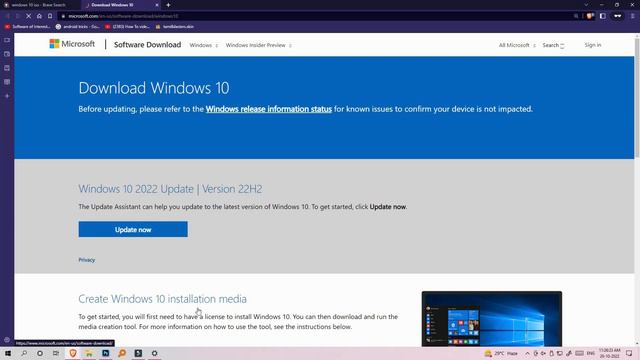Click the Software Download heading link
Viewport: 640px width, 360px height.
pos(147,45)
